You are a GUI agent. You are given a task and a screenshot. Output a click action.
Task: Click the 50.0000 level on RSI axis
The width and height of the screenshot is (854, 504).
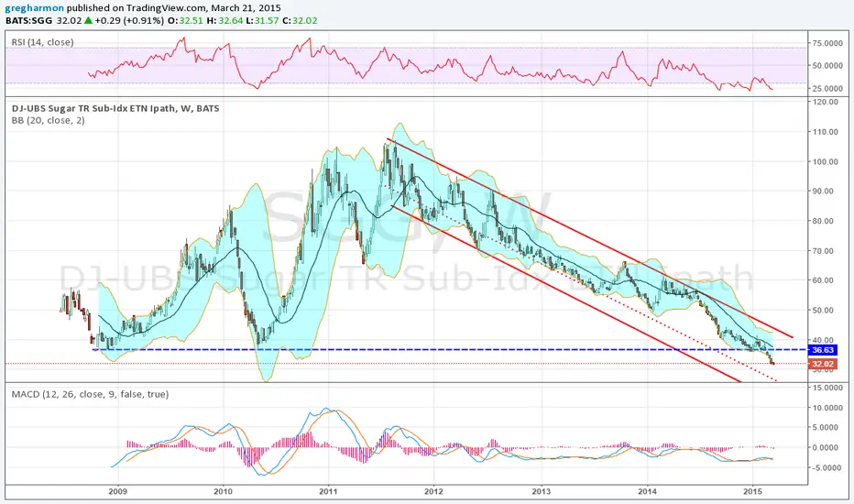(x=827, y=65)
